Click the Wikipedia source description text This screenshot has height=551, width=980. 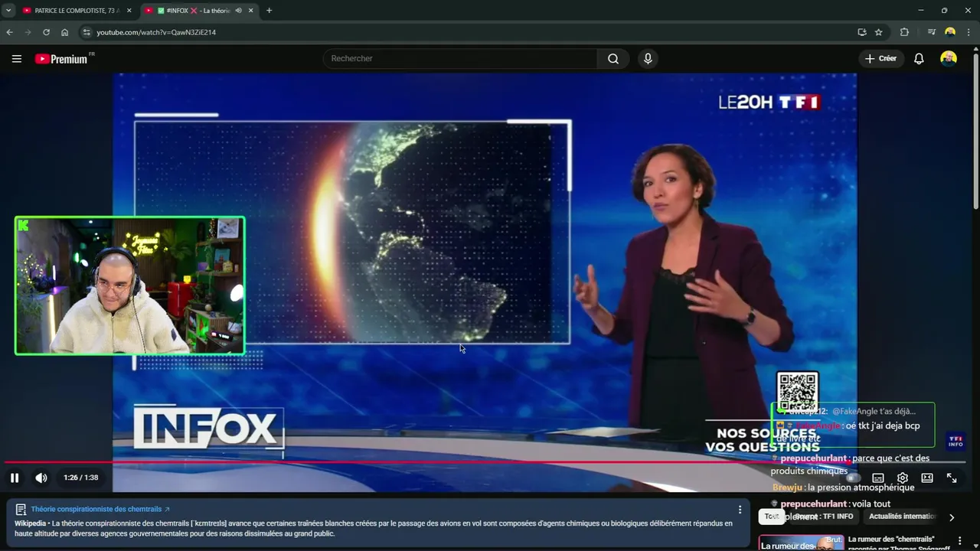(x=374, y=528)
